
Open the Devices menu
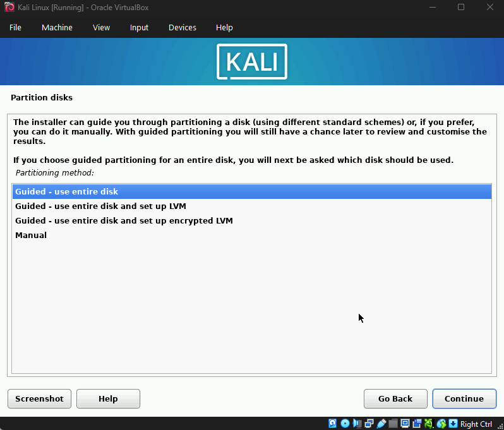[182, 28]
